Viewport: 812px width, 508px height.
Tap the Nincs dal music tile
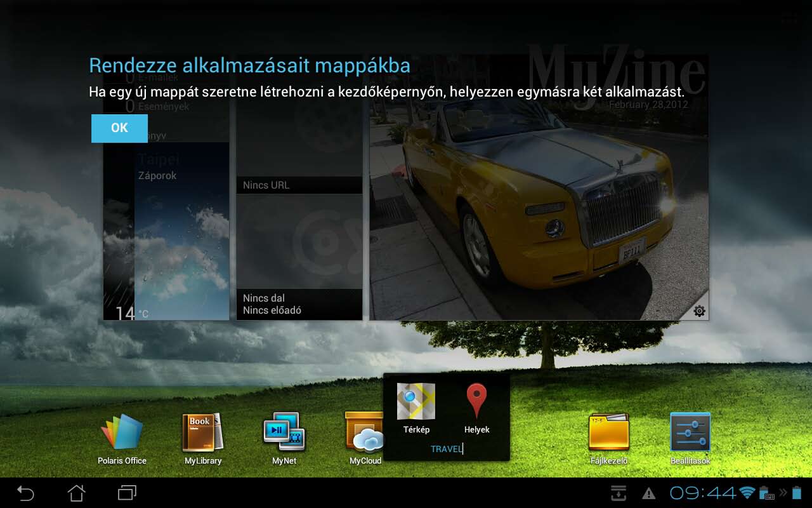pos(299,257)
